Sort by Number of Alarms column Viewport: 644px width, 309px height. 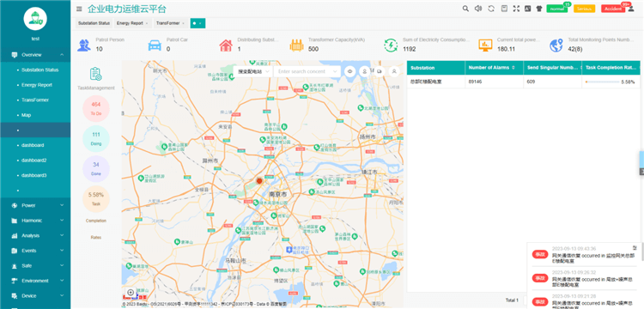513,67
